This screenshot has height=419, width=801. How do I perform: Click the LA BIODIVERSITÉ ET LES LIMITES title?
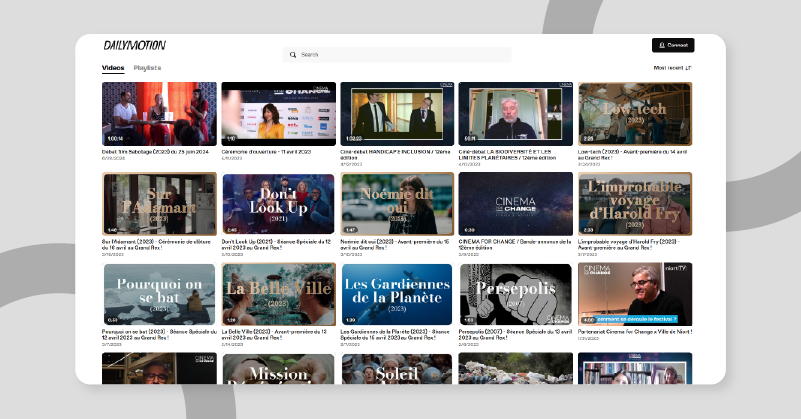coord(507,155)
